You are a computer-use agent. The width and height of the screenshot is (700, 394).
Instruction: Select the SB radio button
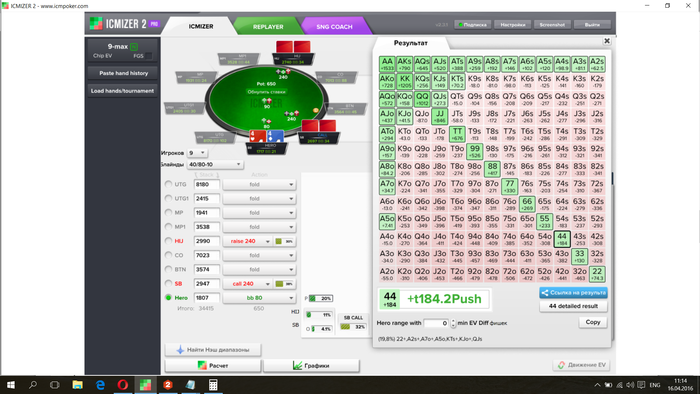click(x=168, y=283)
